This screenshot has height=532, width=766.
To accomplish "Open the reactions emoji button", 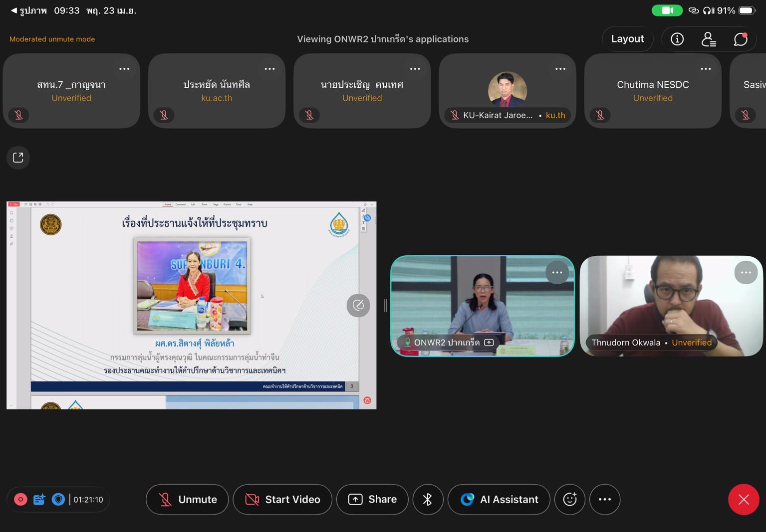I will pyautogui.click(x=569, y=499).
